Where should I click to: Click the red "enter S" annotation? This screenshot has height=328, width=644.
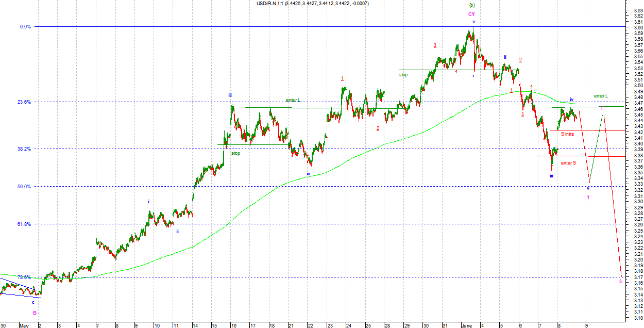(568, 163)
